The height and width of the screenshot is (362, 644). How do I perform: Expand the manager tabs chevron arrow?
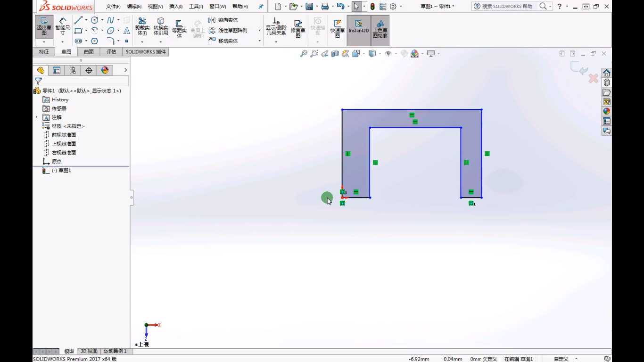(125, 70)
